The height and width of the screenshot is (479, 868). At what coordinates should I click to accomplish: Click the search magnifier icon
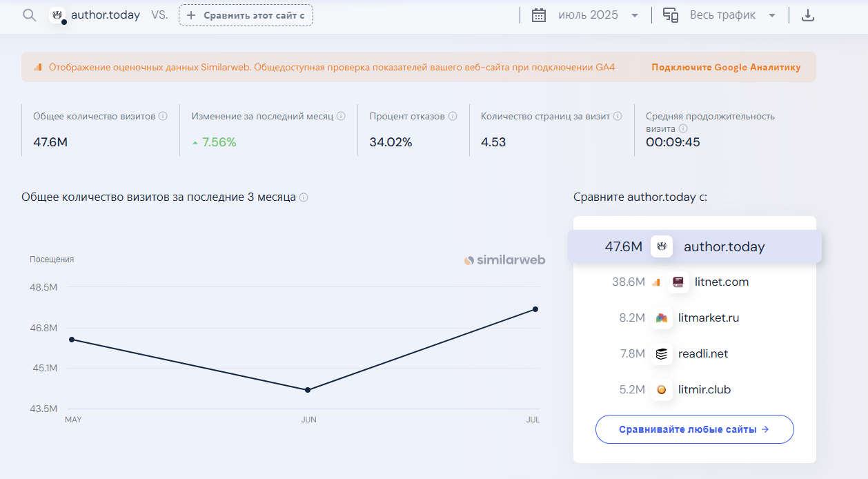[29, 15]
